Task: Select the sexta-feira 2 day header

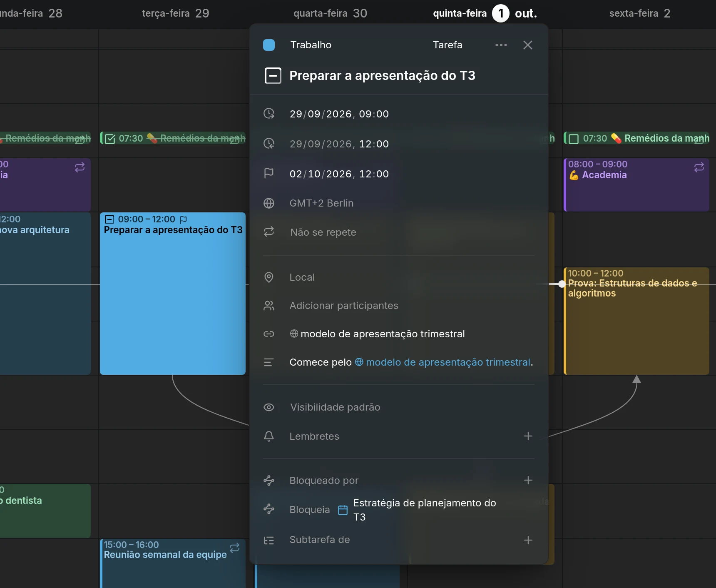Action: click(640, 13)
